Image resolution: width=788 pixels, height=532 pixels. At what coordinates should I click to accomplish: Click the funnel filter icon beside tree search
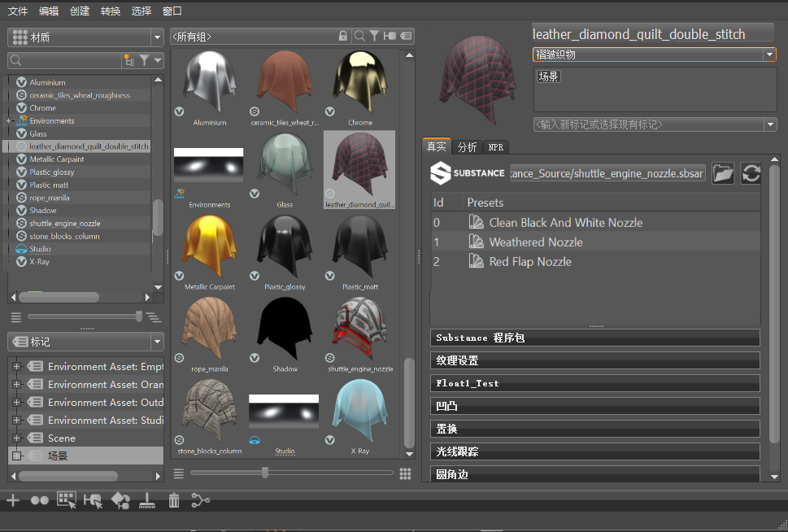(x=144, y=60)
